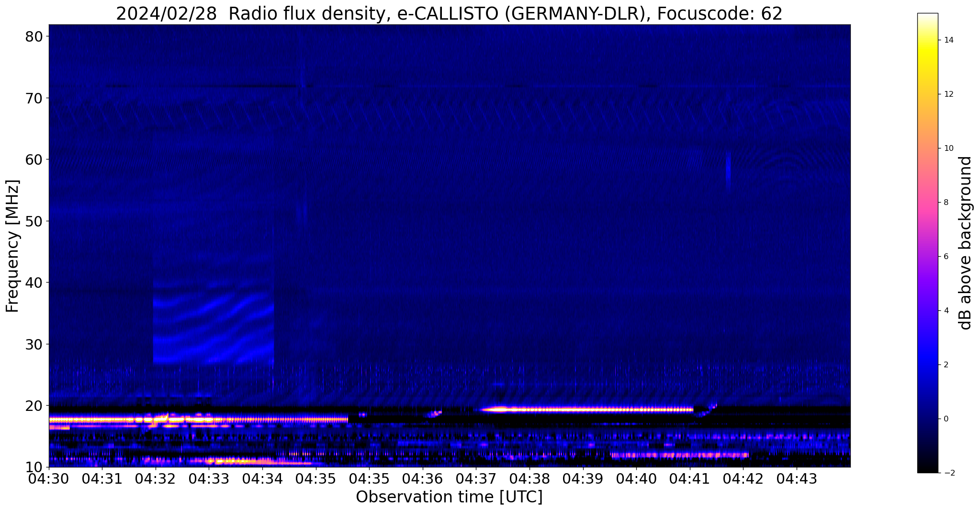Click the 04:38 time tick label
Image resolution: width=980 pixels, height=511 pixels.
(529, 478)
